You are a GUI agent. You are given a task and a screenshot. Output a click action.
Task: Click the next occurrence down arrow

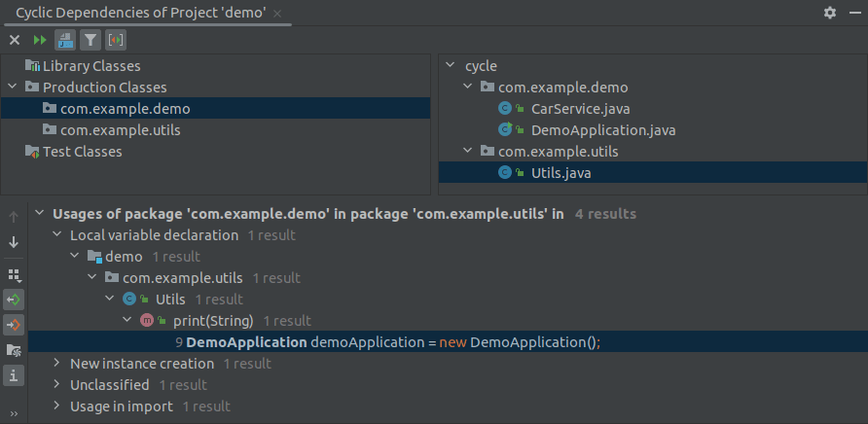coord(14,242)
